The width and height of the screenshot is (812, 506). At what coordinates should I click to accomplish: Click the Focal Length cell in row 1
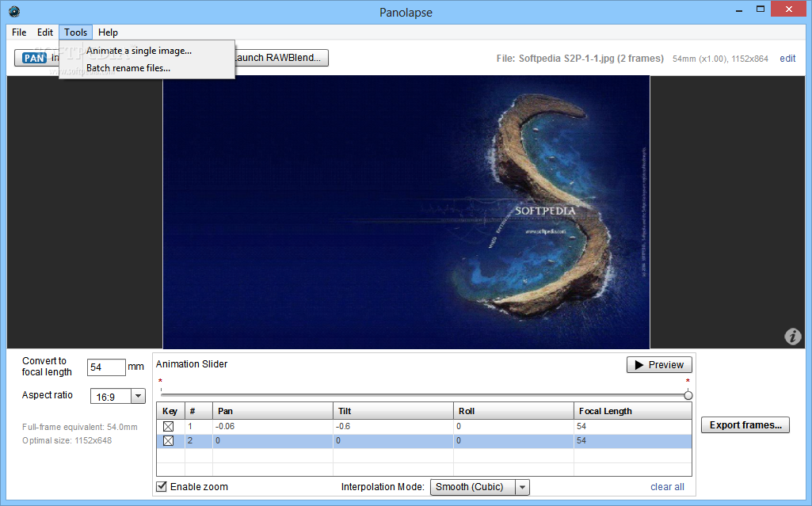click(x=632, y=426)
